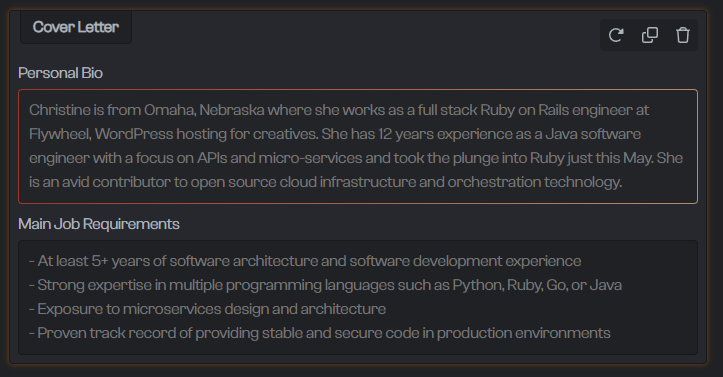Place cursor on 'At least 5+ years' requirement line
The image size is (723, 377).
point(305,261)
